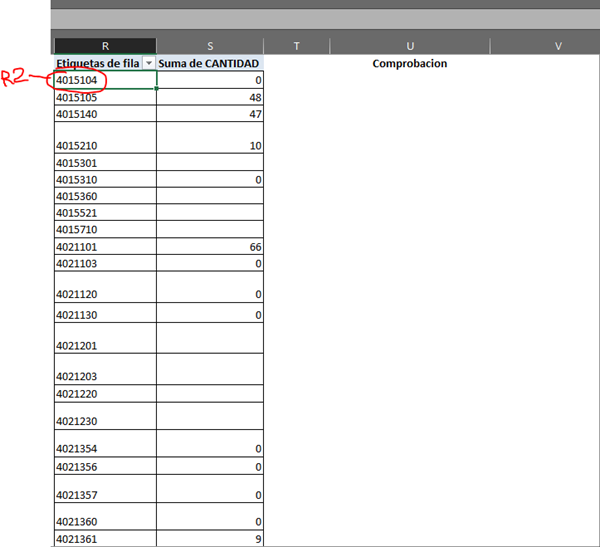This screenshot has height=547, width=600.
Task: Select the Comprobacion header cell
Action: (x=410, y=63)
